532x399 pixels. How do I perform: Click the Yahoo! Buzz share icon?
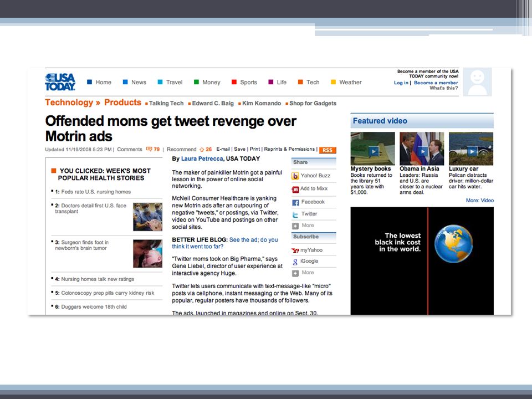(295, 176)
